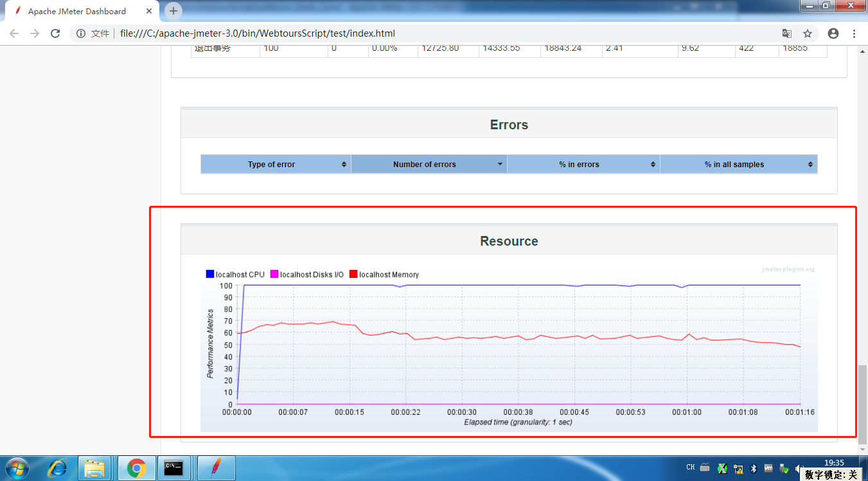
Task: Click the blue localhost CPU swatch
Action: [x=209, y=275]
